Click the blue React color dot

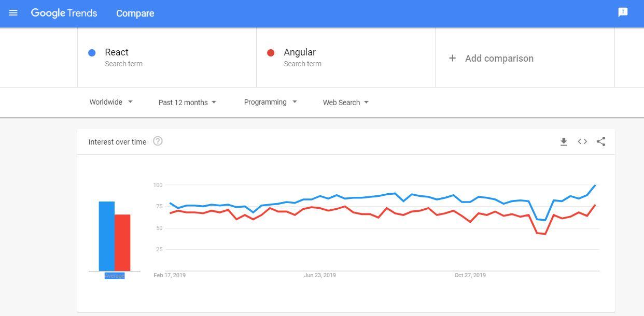92,53
